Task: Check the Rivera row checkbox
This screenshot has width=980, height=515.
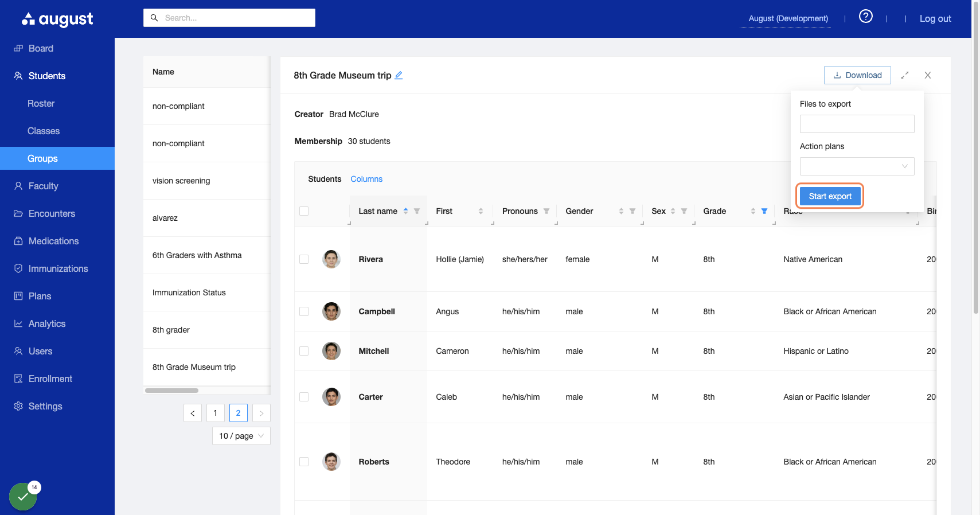Action: click(304, 259)
